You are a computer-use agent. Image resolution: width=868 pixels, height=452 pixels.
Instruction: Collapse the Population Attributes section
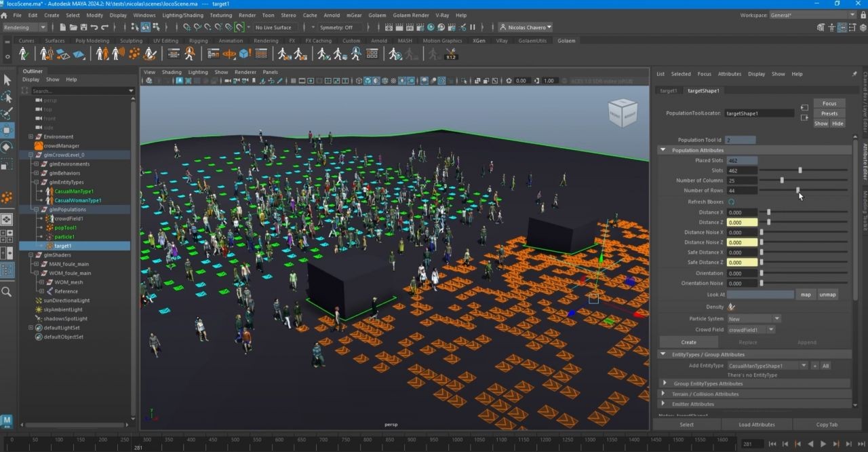pos(663,150)
